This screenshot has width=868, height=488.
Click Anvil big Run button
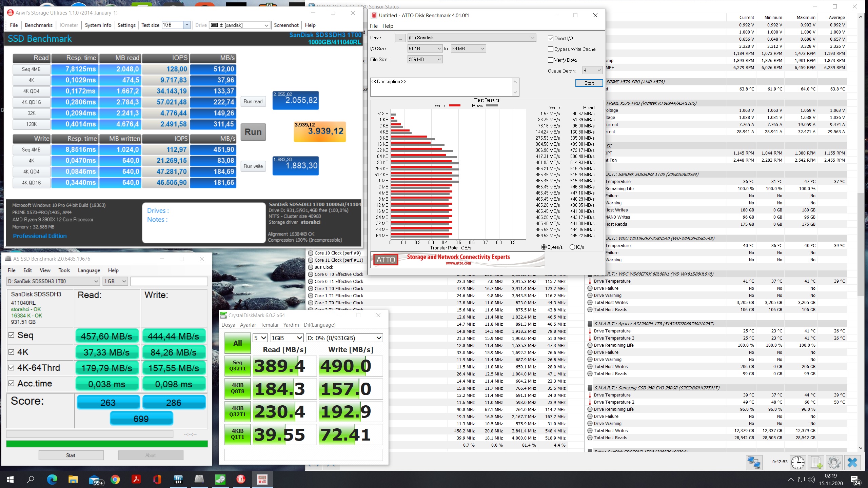coord(253,132)
